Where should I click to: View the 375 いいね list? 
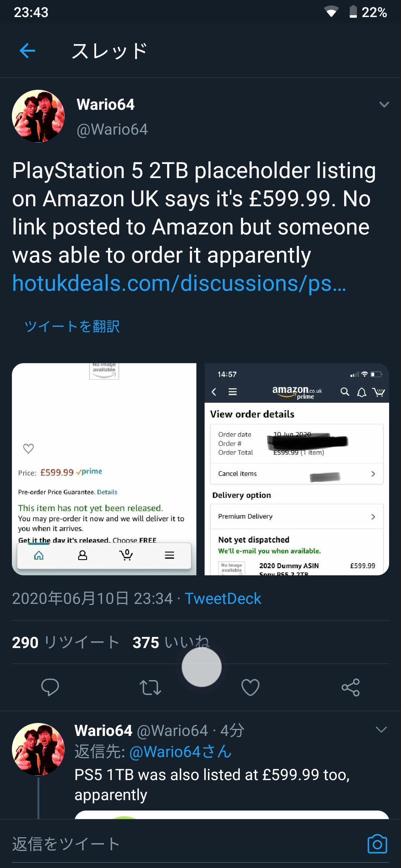pyautogui.click(x=171, y=642)
